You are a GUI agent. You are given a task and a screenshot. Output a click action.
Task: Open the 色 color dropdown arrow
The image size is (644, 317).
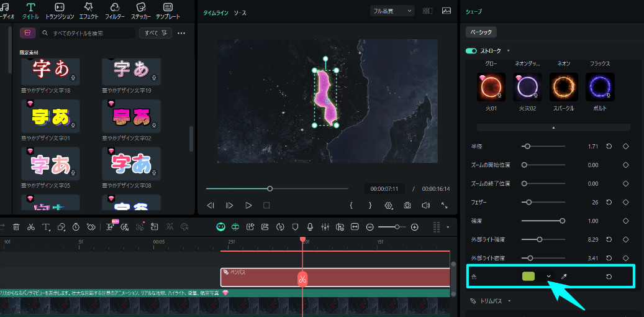548,277
